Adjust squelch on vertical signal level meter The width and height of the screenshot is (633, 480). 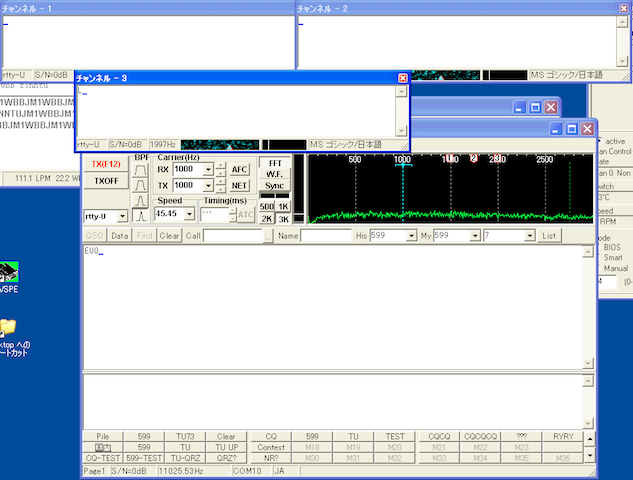(299, 189)
